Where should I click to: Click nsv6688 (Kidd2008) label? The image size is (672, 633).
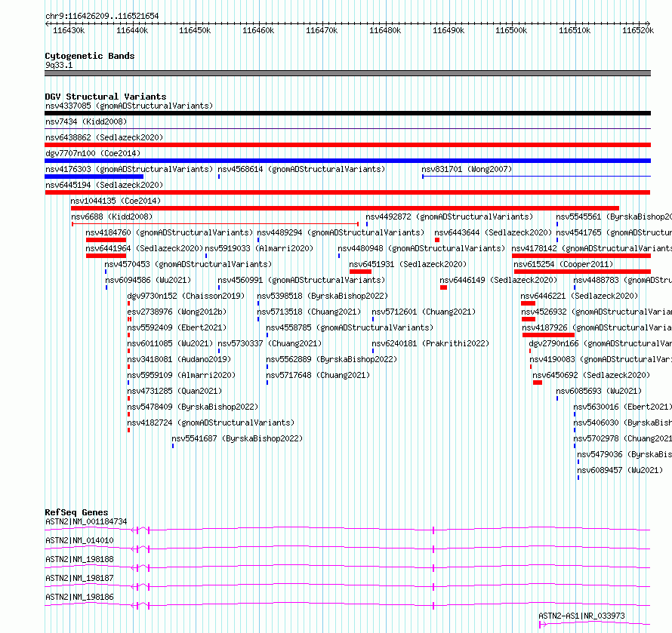point(112,217)
